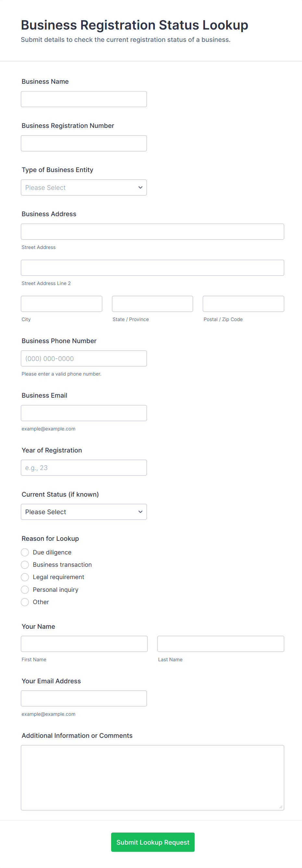
Task: Click the Street Address Line 2 field
Action: point(152,267)
